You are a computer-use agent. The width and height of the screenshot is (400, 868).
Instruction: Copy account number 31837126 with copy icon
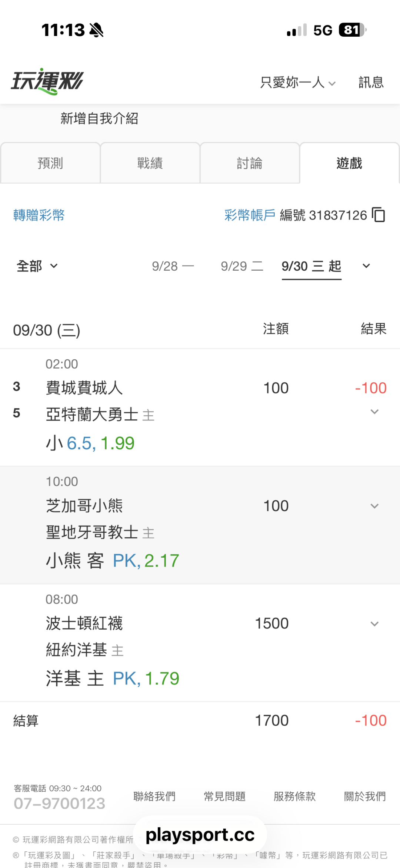pos(379,215)
